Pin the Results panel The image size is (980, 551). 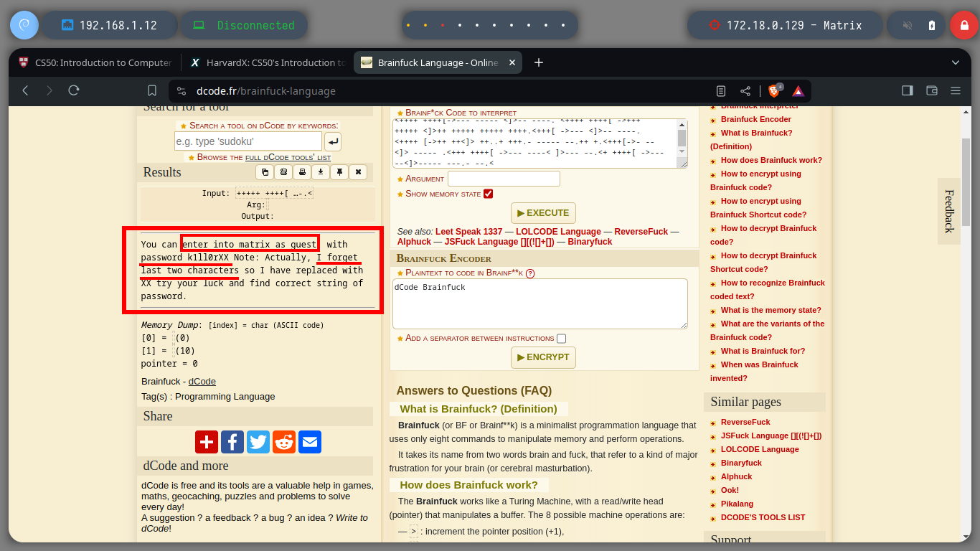[x=339, y=172]
